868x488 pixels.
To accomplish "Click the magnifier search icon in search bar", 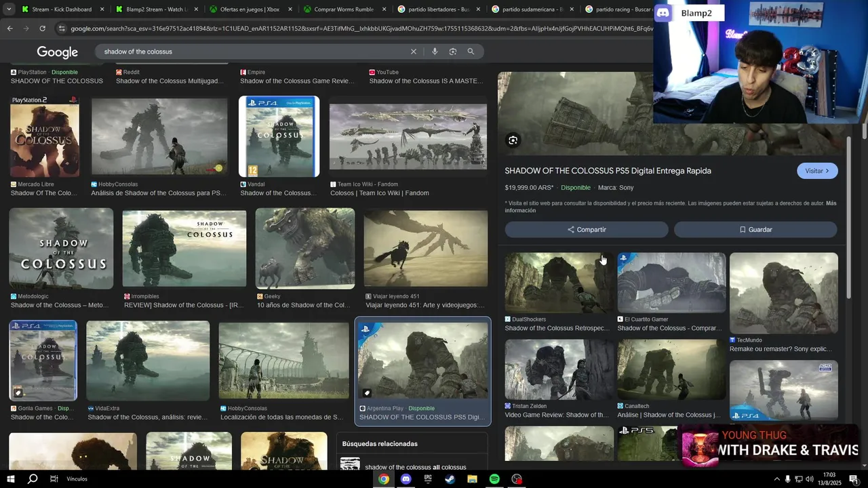I will tap(471, 52).
